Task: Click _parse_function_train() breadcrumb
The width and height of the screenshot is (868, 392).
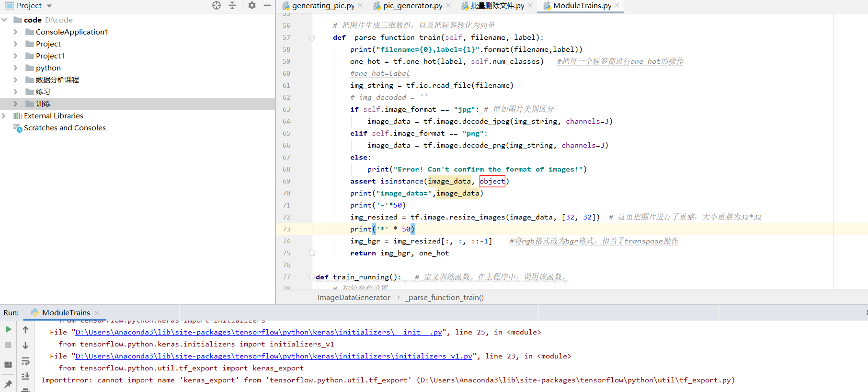Action: pos(445,298)
